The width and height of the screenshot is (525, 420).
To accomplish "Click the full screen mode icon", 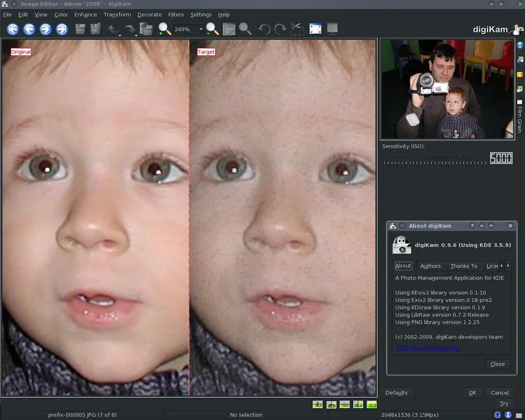I will 315,29.
